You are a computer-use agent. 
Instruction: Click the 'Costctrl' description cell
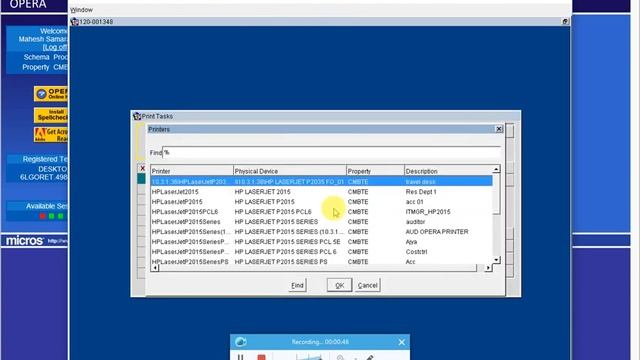coord(416,252)
